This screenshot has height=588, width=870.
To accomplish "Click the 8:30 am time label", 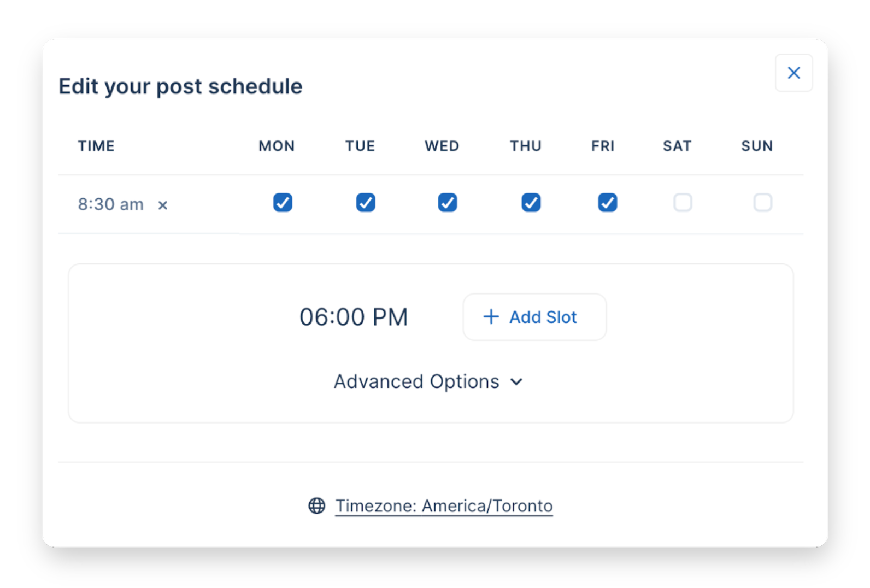I will [110, 204].
